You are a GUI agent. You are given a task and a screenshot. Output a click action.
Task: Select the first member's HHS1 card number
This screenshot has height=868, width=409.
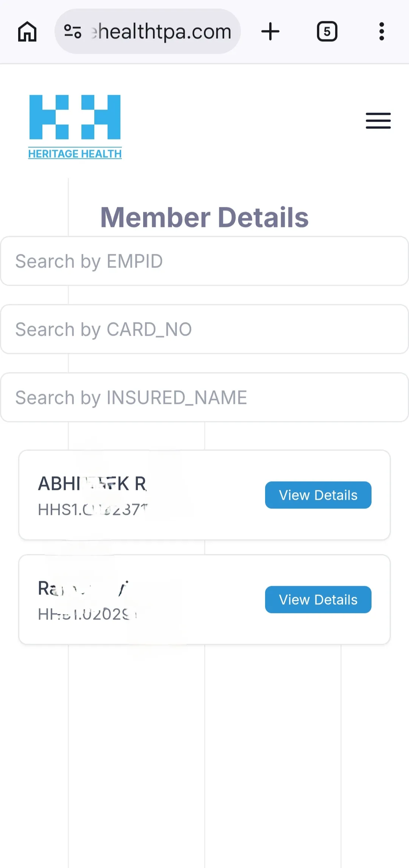pyautogui.click(x=93, y=510)
